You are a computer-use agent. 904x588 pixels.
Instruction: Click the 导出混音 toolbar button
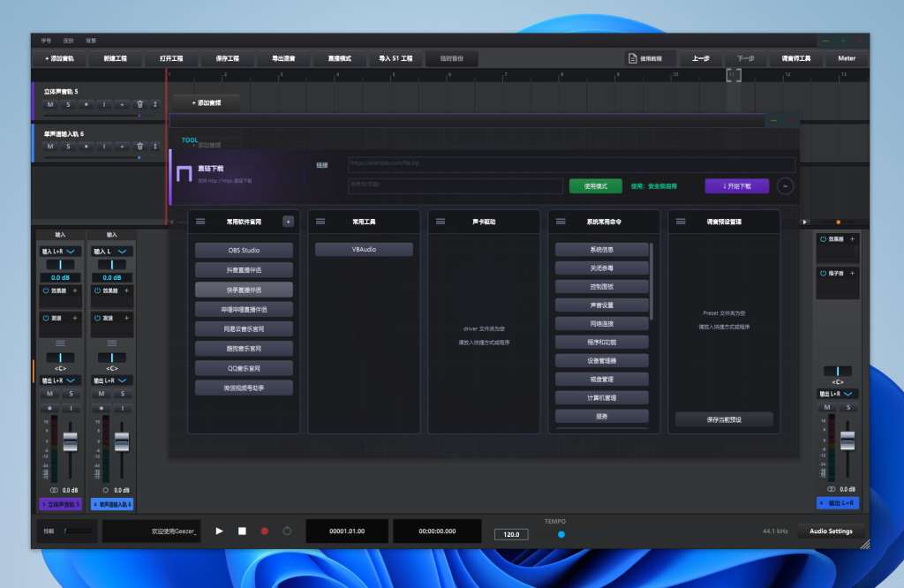click(283, 58)
